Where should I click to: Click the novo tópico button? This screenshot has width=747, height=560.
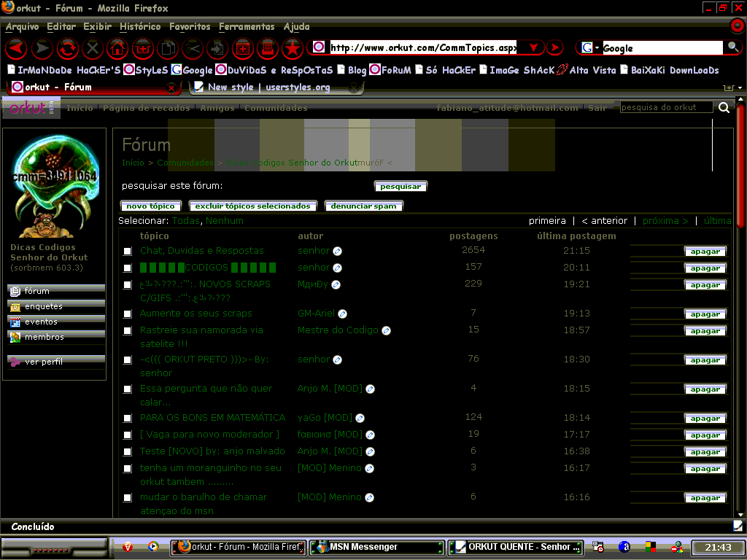tap(150, 206)
